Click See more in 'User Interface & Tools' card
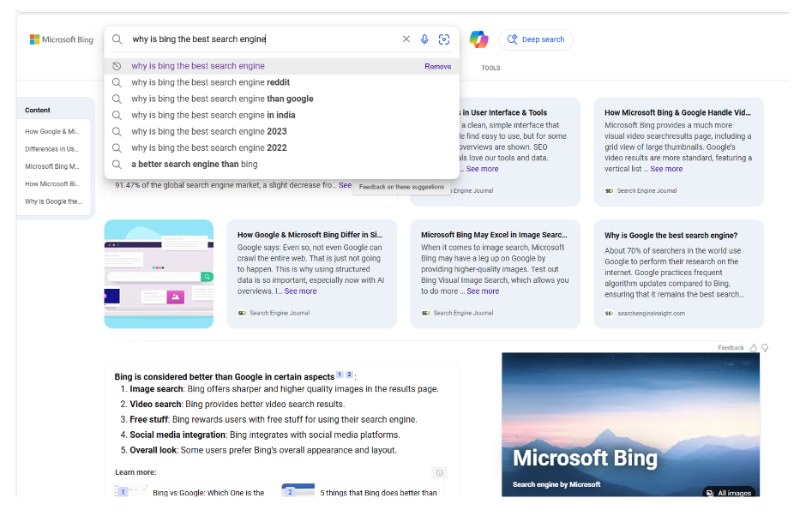This screenshot has height=522, width=812. click(x=482, y=169)
